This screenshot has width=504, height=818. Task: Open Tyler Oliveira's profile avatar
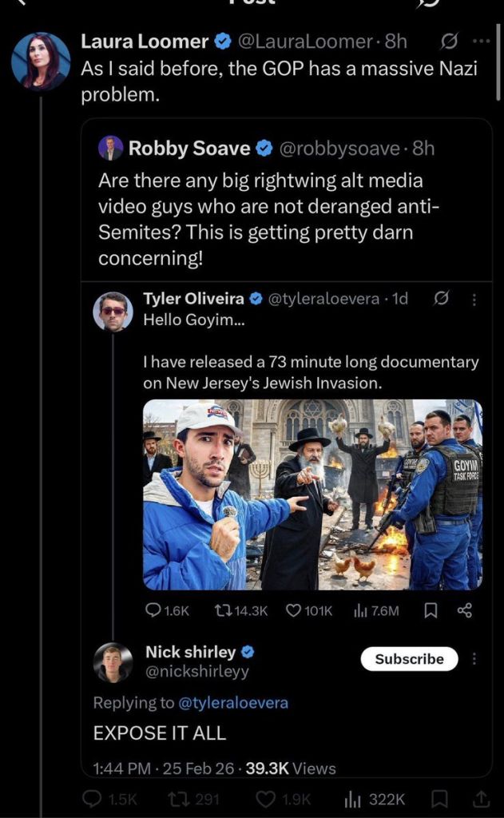click(113, 312)
